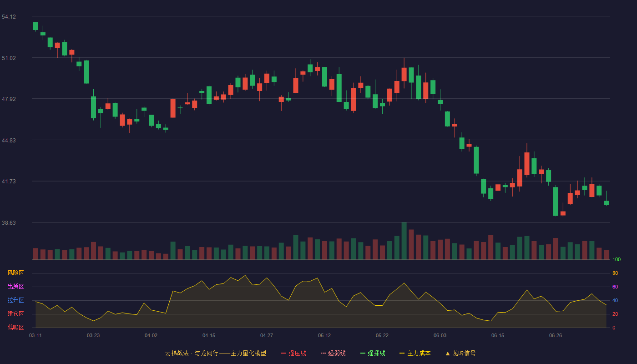Click the 低吸区 zone label
The height and width of the screenshot is (364, 637).
click(x=16, y=327)
